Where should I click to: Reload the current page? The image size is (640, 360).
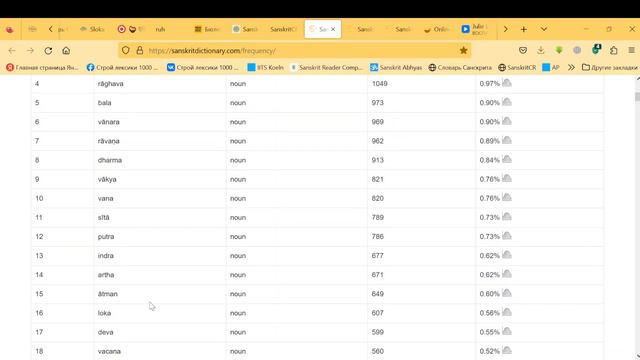48,51
